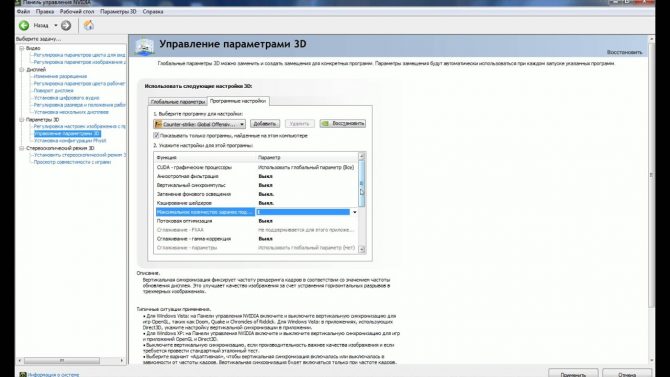Switch to the Программные настройки tab

pyautogui.click(x=238, y=101)
